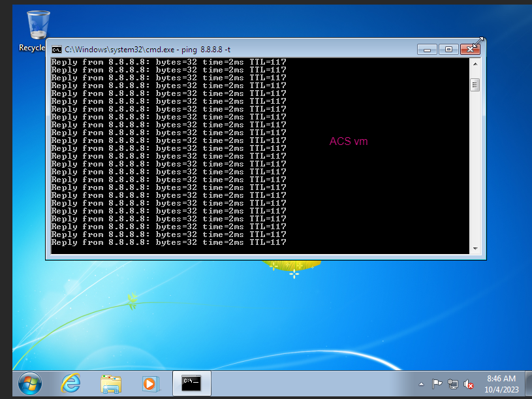Click the scroll up arrow in cmd window
The width and height of the screenshot is (532, 399).
(x=475, y=64)
